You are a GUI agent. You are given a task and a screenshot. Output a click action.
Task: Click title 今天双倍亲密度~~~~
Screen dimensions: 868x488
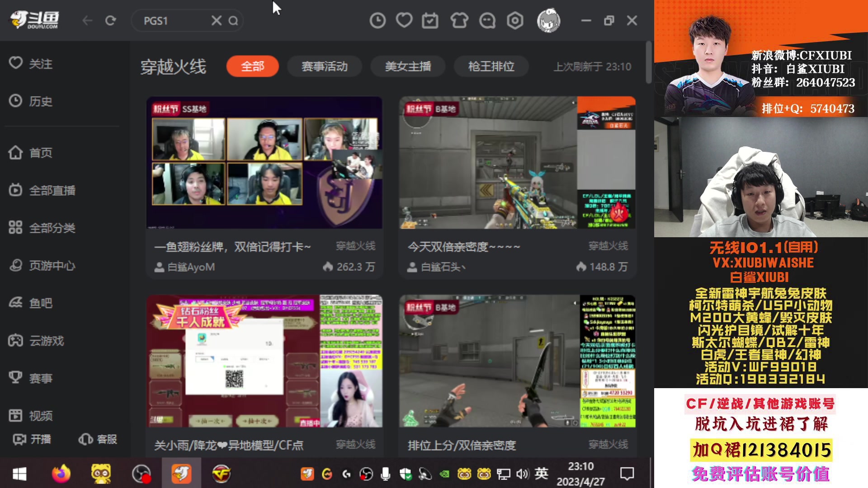pos(464,247)
